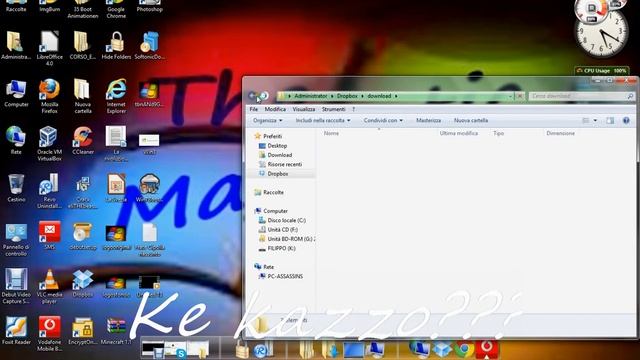Viewport: 640px width, 360px height.
Task: Open the Visualizza menu
Action: point(304,109)
